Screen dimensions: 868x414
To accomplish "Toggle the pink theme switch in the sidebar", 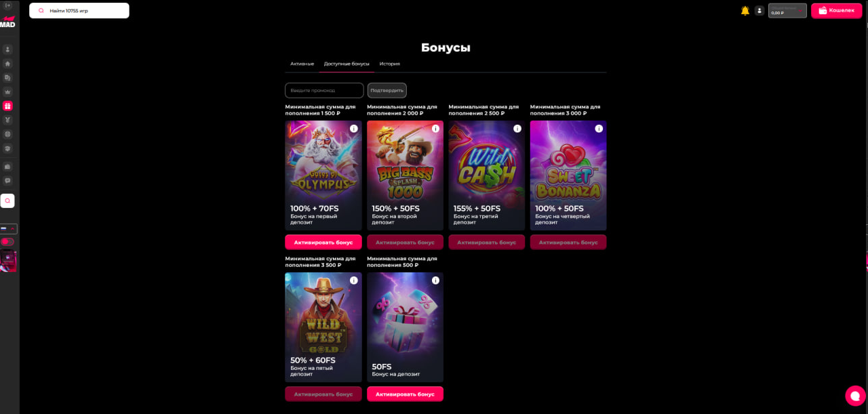I will 7,242.
